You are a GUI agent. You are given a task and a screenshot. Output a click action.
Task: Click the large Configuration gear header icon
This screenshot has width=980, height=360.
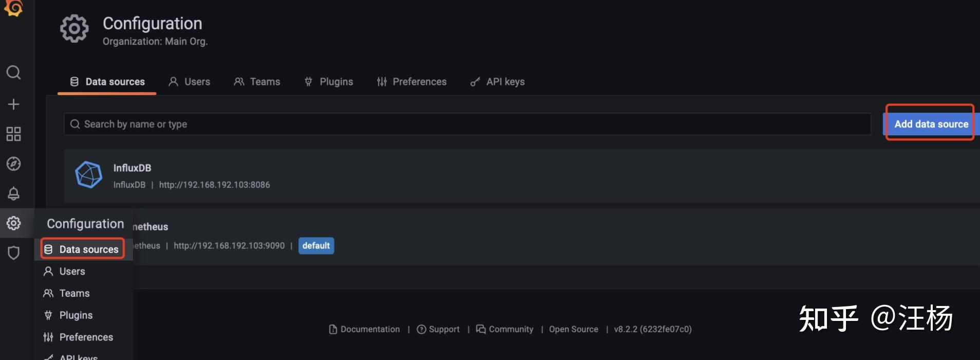74,28
